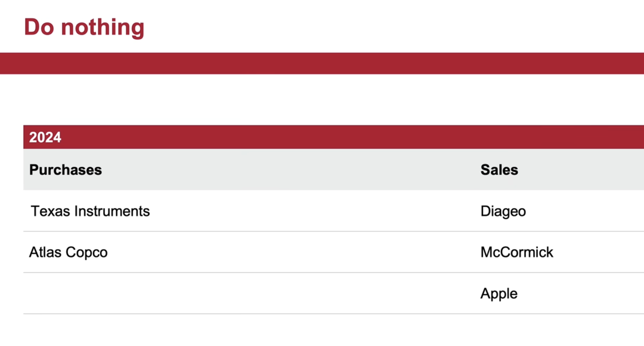
Task: Click the "Do nothing" slide title
Action: tap(84, 27)
